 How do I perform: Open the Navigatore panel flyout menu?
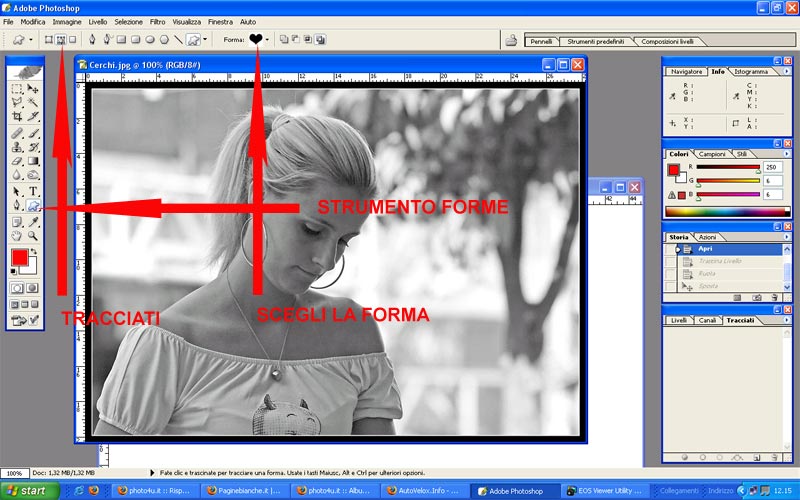click(x=786, y=71)
